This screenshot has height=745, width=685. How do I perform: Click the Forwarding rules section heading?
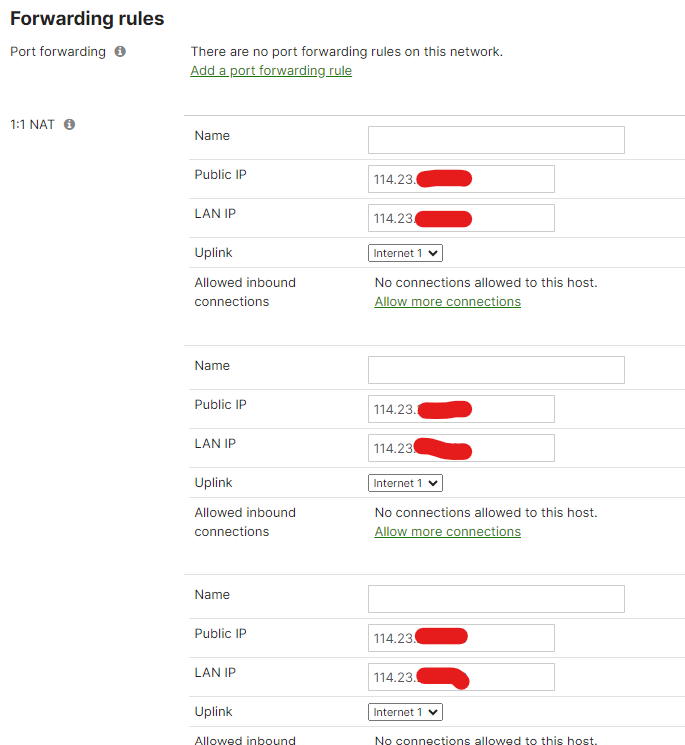(x=87, y=19)
